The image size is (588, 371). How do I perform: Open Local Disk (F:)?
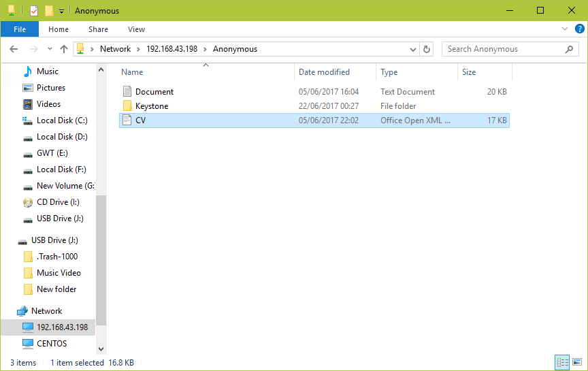tap(61, 170)
